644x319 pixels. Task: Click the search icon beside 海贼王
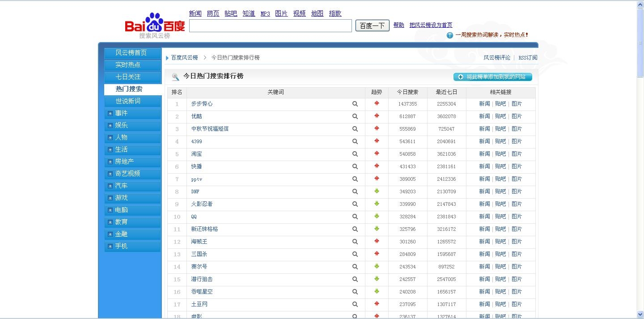[x=355, y=242]
